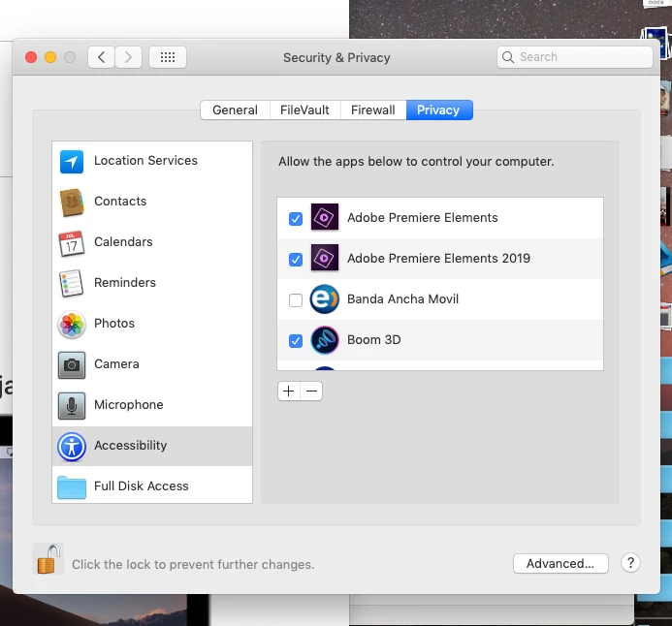Click the Camera icon in sidebar

click(72, 364)
